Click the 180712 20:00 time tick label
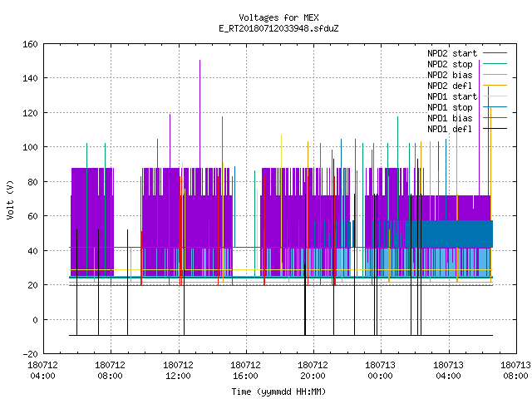This screenshot has width=532, height=399. (x=313, y=371)
